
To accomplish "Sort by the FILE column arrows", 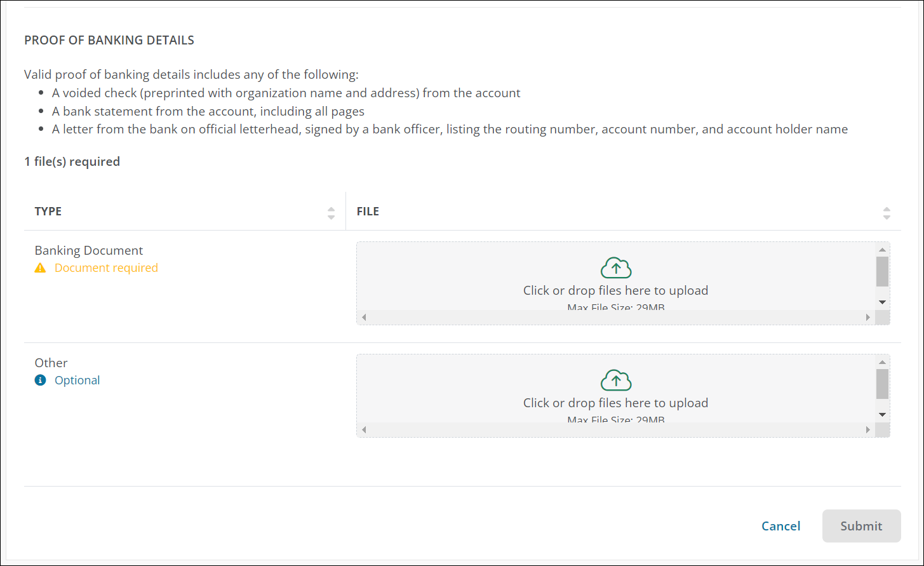I will [887, 213].
